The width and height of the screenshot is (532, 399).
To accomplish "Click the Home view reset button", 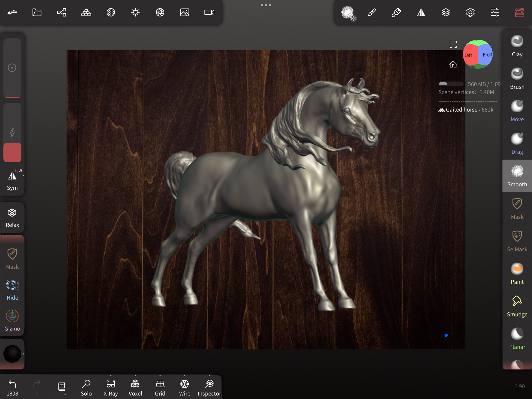I will point(453,64).
